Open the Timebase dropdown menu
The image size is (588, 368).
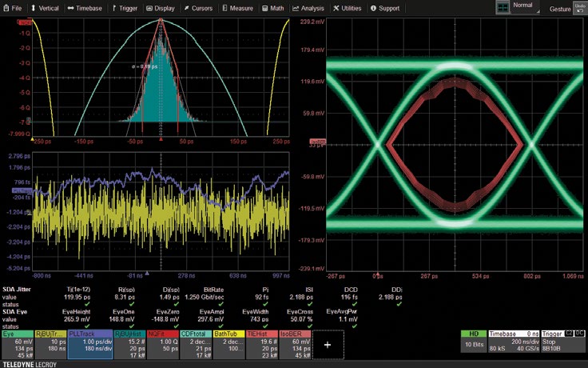click(x=84, y=8)
